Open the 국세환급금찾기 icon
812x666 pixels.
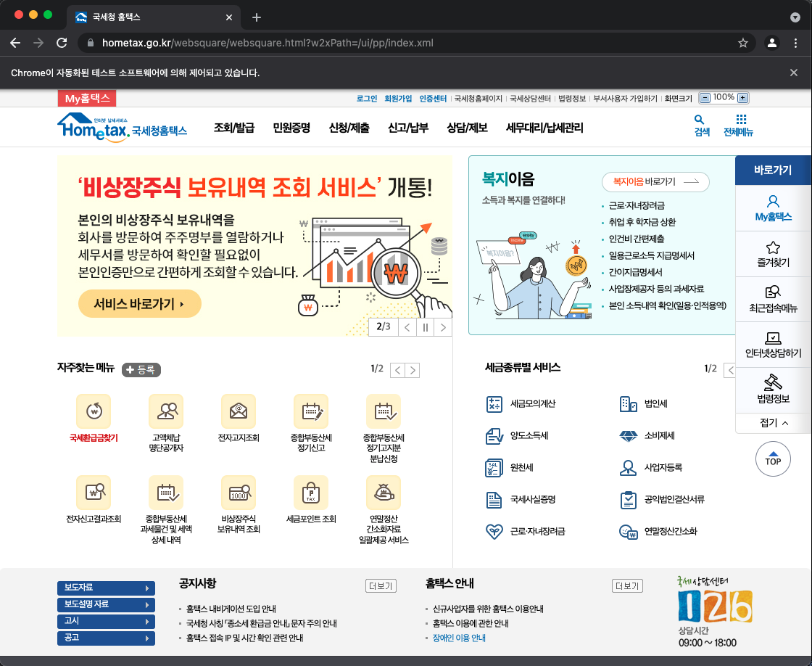(x=94, y=411)
